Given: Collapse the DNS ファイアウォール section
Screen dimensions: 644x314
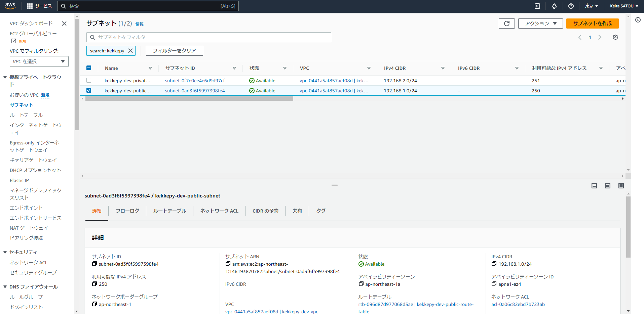Looking at the screenshot, I should click(5, 287).
